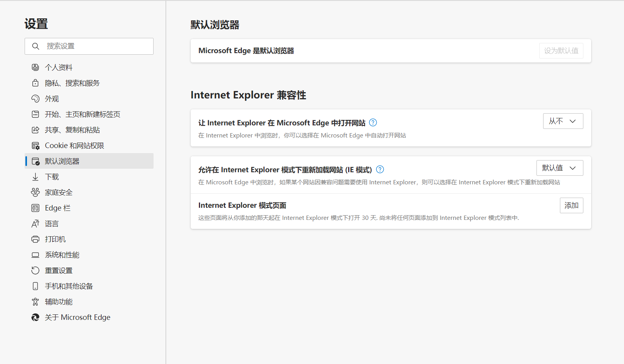Select 语言 in the sidebar
Screen dimensions: 624x364
tap(89, 223)
